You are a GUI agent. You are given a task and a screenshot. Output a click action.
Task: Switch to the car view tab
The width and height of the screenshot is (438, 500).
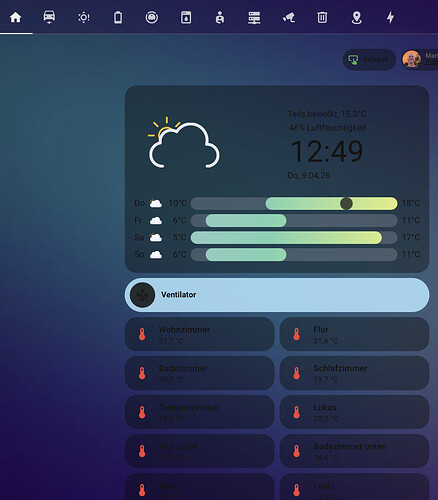pyautogui.click(x=49, y=17)
